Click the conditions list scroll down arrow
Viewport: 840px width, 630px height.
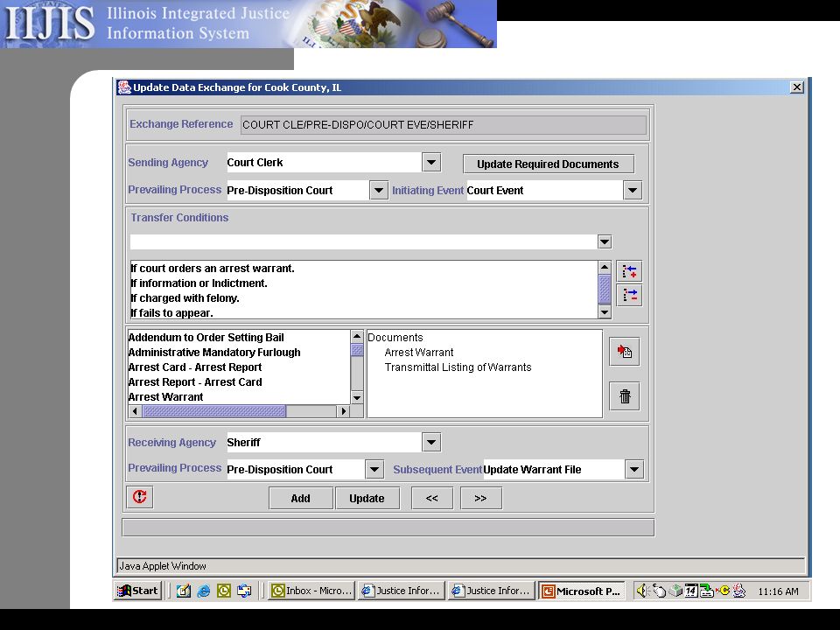coord(605,311)
